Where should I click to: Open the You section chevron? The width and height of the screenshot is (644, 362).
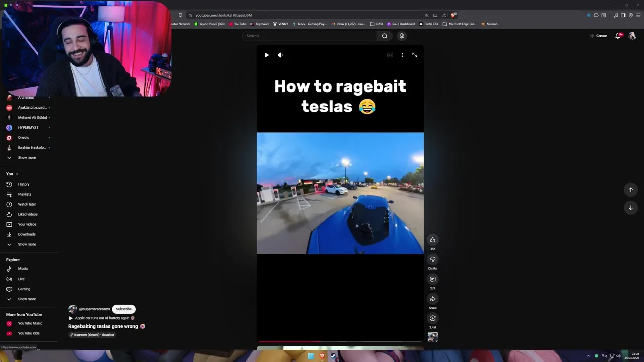click(x=17, y=174)
